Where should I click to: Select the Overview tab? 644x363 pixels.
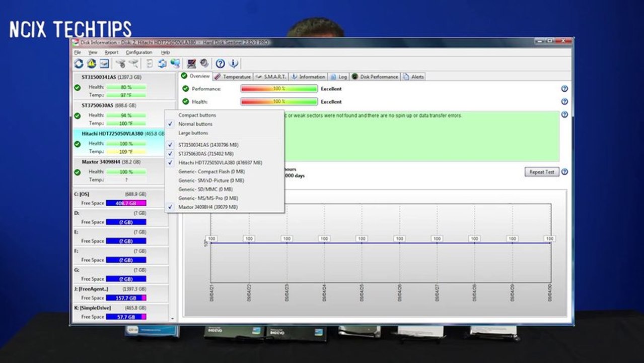[195, 76]
